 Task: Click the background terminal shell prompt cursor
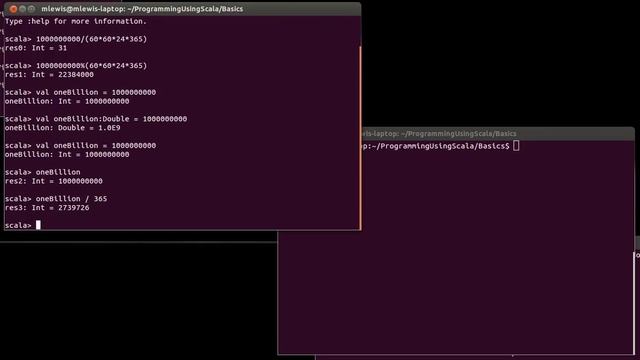pyautogui.click(x=516, y=146)
